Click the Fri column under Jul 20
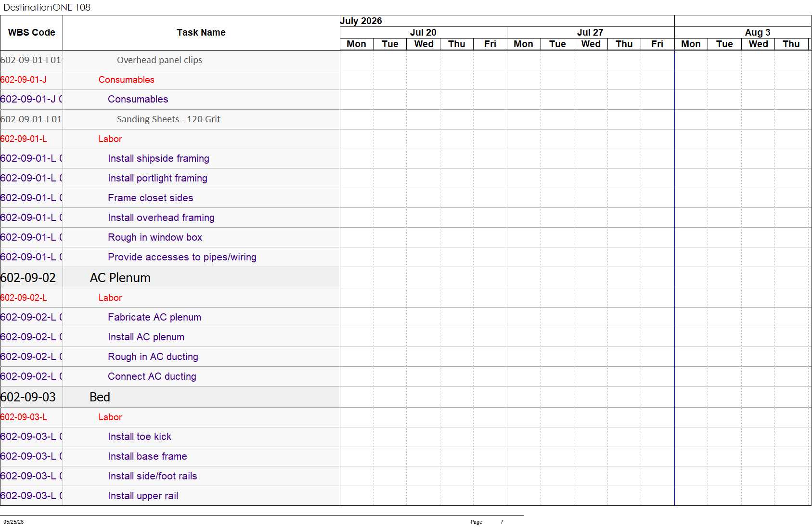The width and height of the screenshot is (812, 528). pos(490,44)
